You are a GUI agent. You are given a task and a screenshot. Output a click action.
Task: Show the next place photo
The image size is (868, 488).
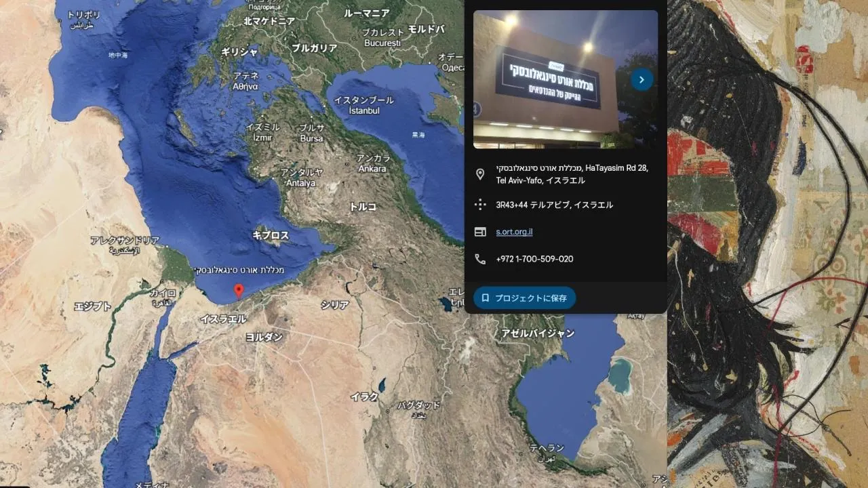tap(642, 79)
